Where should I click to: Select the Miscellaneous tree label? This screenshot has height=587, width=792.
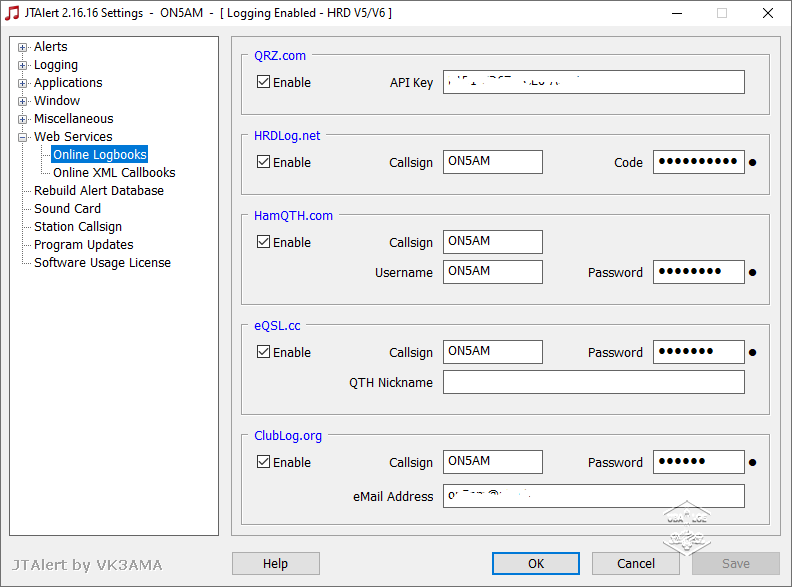pyautogui.click(x=73, y=119)
